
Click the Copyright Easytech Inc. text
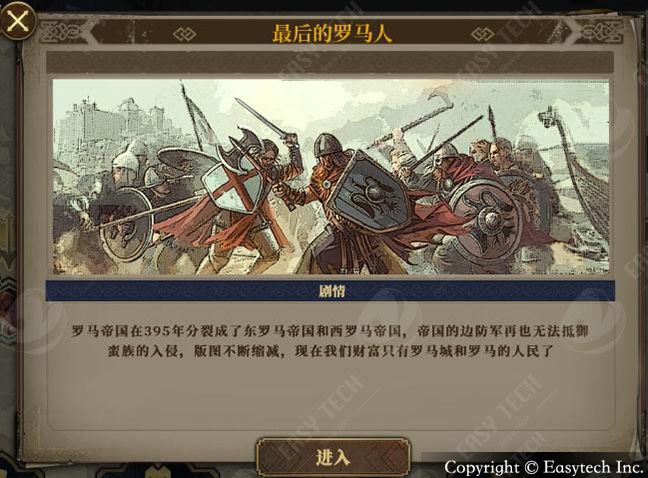coord(543,467)
